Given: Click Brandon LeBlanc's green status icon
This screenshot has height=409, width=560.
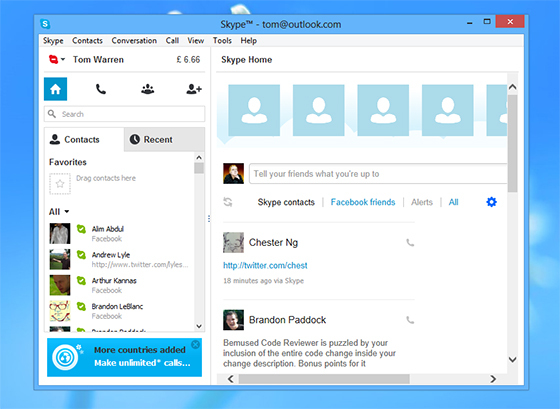Looking at the screenshot, I should tap(81, 306).
